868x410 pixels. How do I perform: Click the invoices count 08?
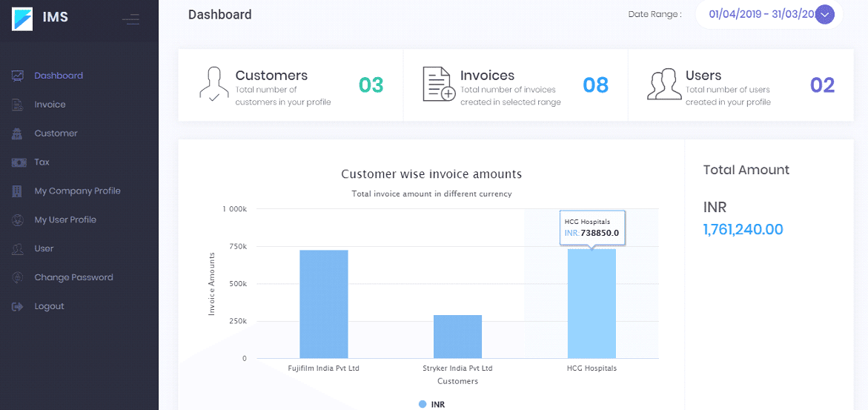pyautogui.click(x=596, y=85)
